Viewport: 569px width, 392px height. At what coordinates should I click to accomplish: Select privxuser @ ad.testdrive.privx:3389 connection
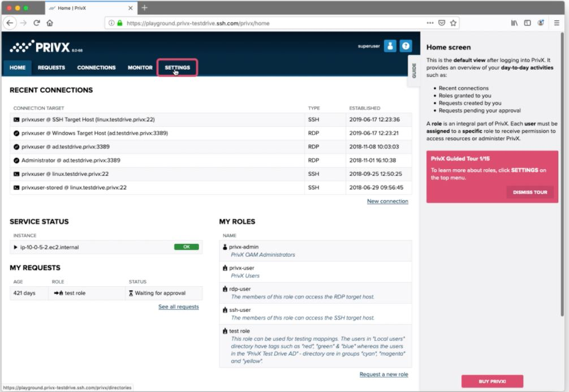(65, 147)
